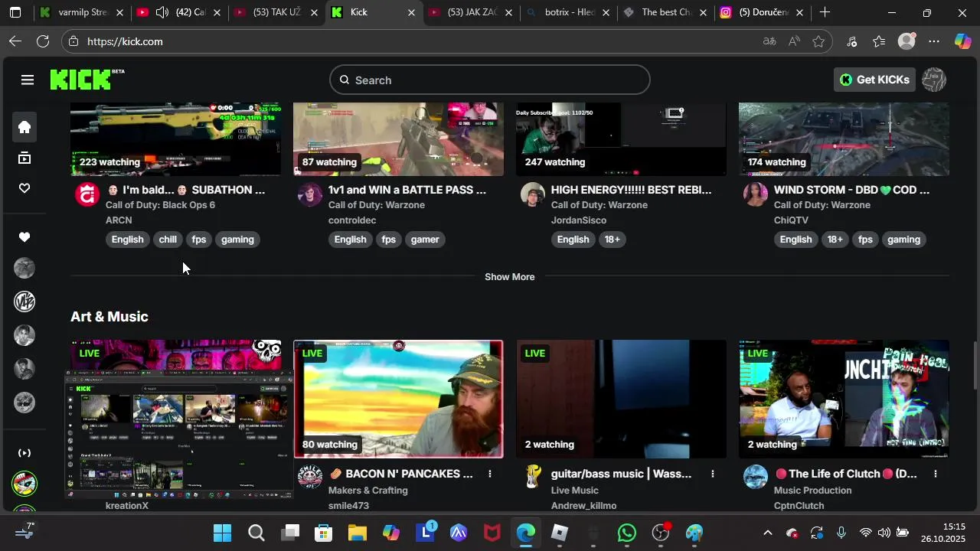Open the green-ringed live channel avatar
Viewport: 980px width, 551px height.
(x=24, y=484)
